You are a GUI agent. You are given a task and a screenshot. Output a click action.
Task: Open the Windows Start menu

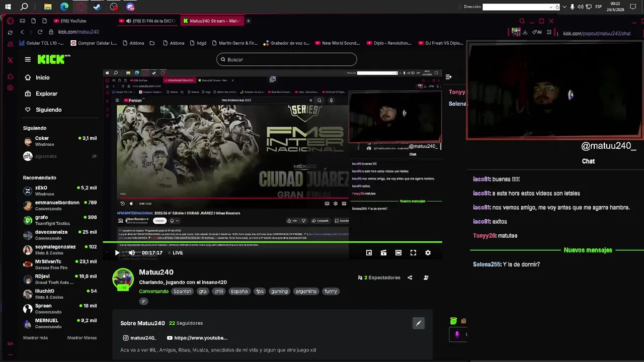tap(8, 7)
